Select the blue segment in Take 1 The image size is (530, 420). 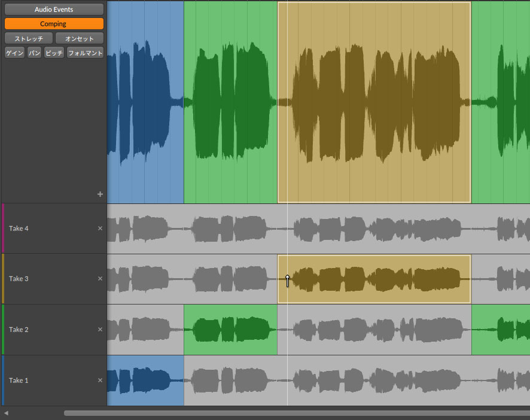click(145, 381)
